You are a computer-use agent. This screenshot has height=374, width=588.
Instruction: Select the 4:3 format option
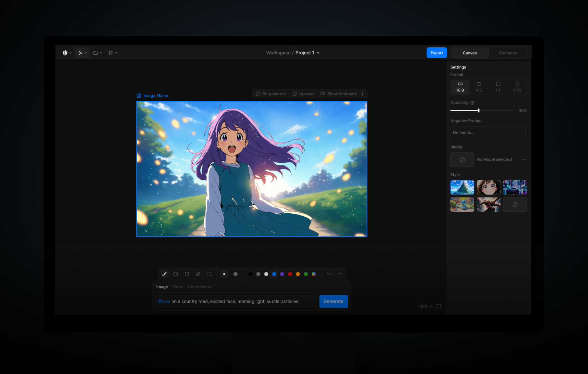pos(479,87)
